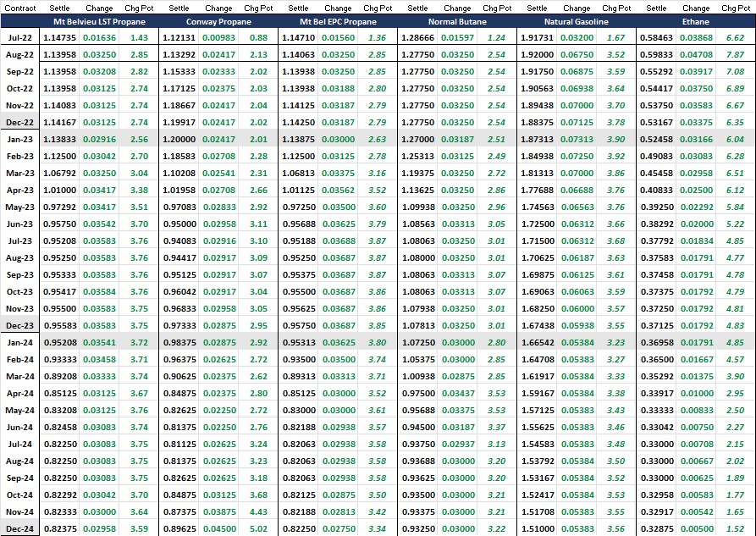This screenshot has height=536, width=756.
Task: Click the Mar-23 contract label
Action: tap(19, 174)
